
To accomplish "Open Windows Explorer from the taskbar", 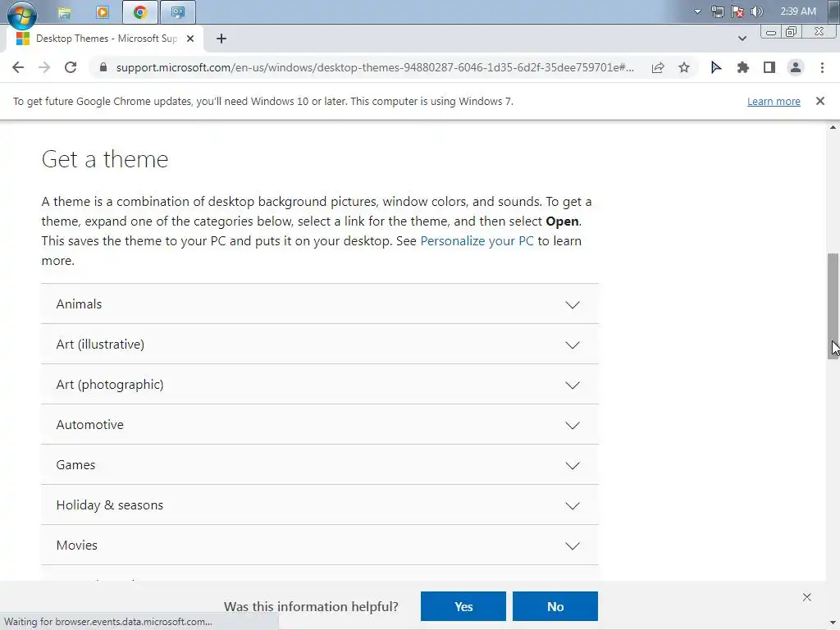I will point(65,11).
